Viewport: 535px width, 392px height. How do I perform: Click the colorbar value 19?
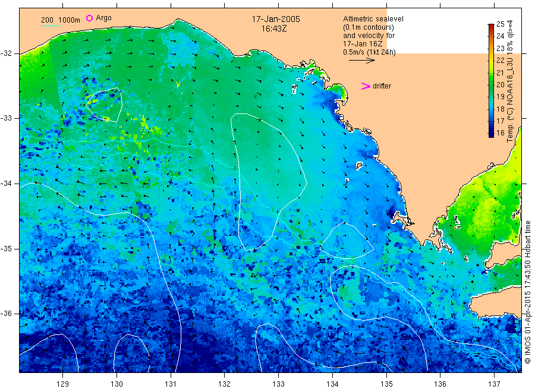pos(500,97)
